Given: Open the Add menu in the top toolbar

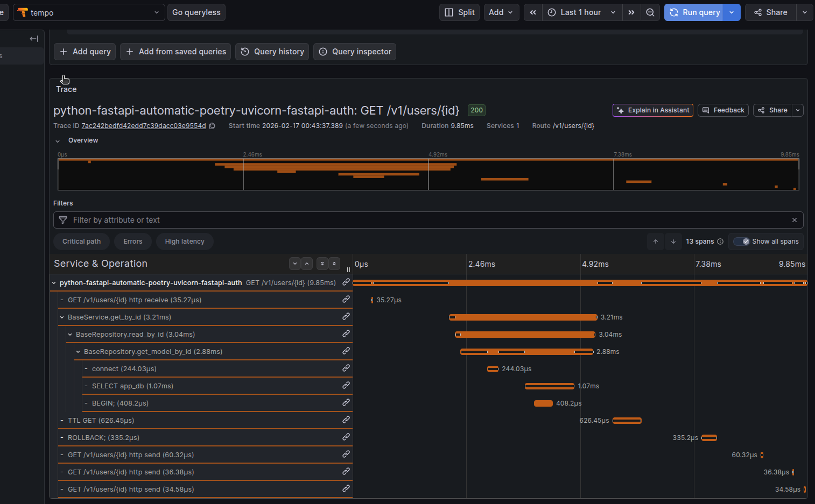Looking at the screenshot, I should click(x=501, y=12).
